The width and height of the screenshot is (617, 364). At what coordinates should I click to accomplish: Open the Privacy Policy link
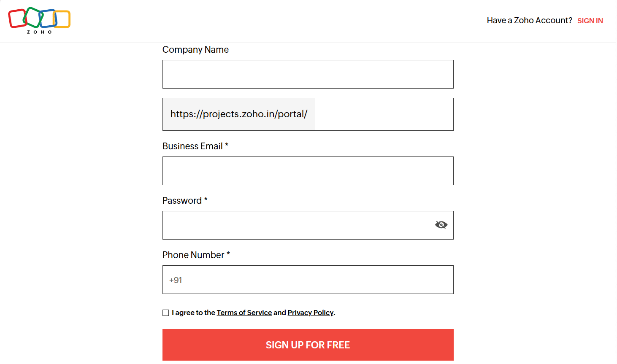[x=311, y=313]
